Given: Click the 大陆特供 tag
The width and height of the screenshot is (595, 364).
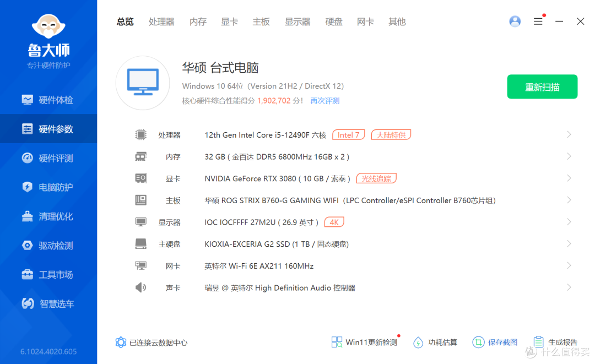Looking at the screenshot, I should click(391, 134).
